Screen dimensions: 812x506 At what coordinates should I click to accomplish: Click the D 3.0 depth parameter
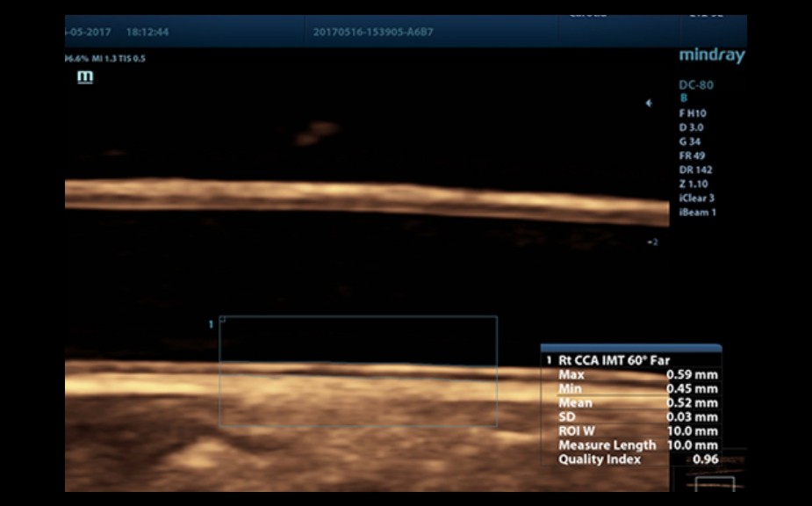tap(691, 127)
